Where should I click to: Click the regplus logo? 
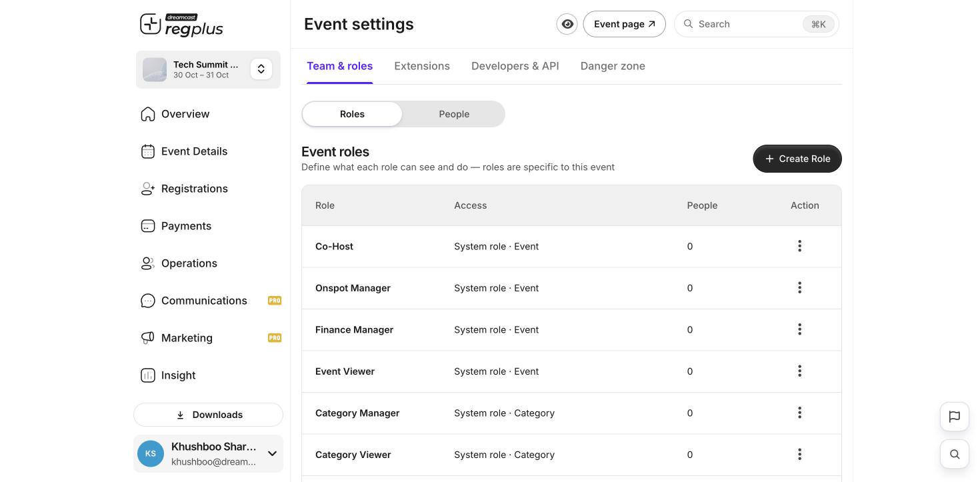tap(181, 25)
